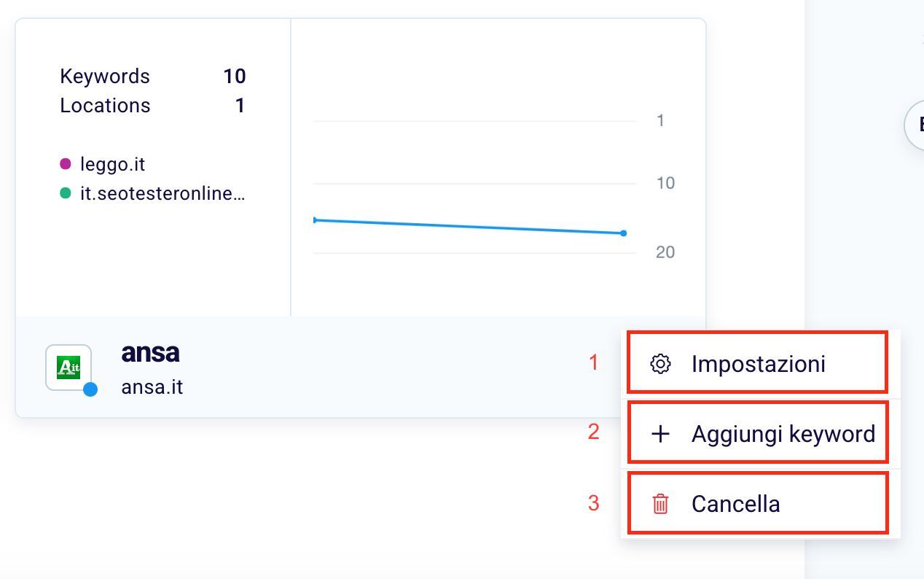Click the right endpoint of the blue chart line
This screenshot has width=924, height=579.
[x=624, y=233]
